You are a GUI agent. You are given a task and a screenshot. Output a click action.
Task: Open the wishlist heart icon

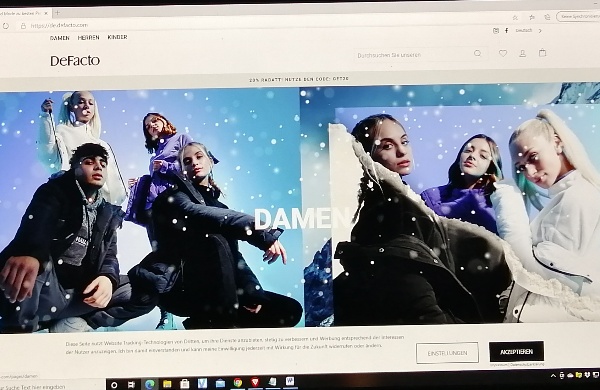click(x=503, y=54)
